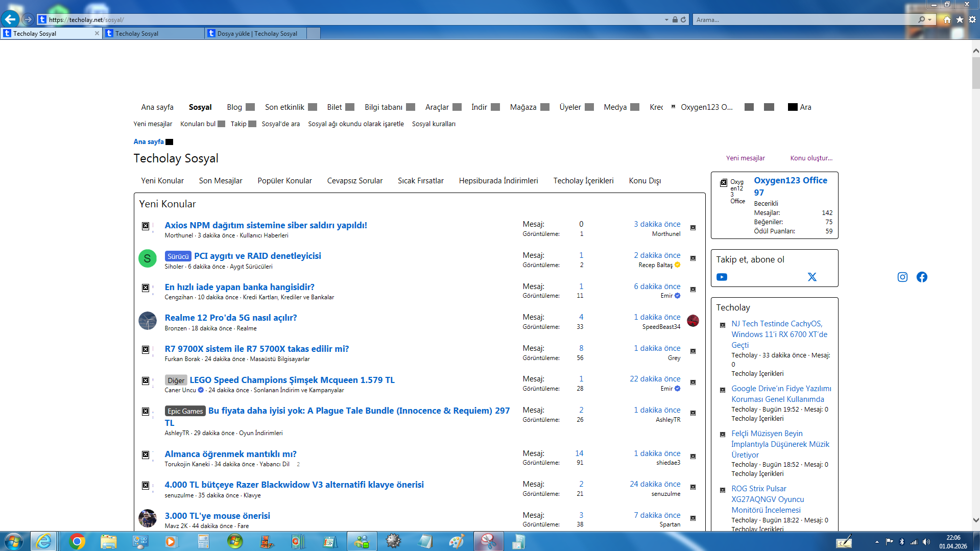Expand the Araçlar menu dropdown
This screenshot has height=551, width=980.
pos(457,107)
